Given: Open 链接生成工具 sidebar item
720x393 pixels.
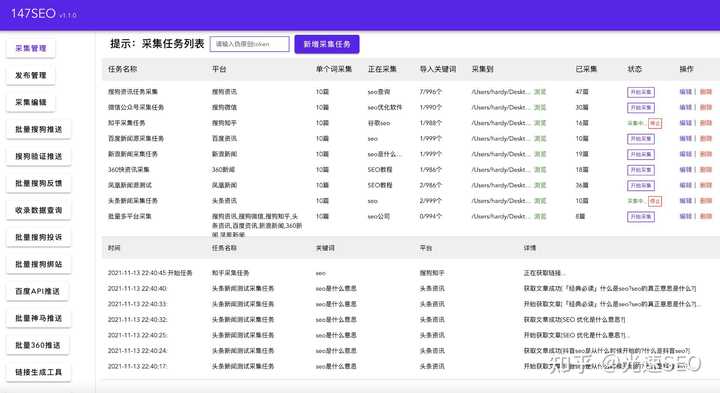Looking at the screenshot, I should coord(39,372).
